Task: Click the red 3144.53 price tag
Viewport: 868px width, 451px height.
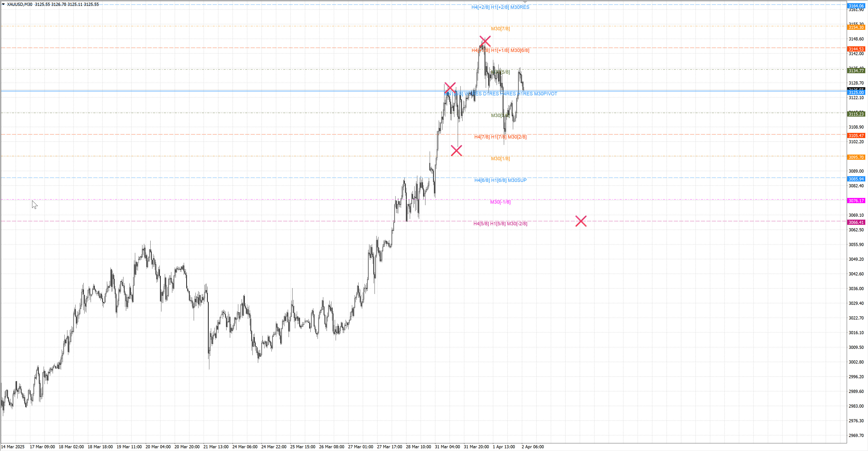Action: (856, 49)
